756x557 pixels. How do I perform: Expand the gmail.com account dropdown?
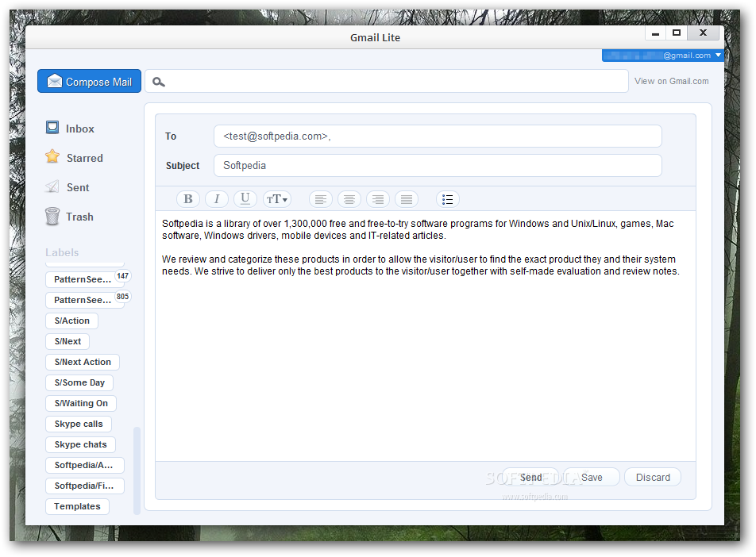coord(663,56)
